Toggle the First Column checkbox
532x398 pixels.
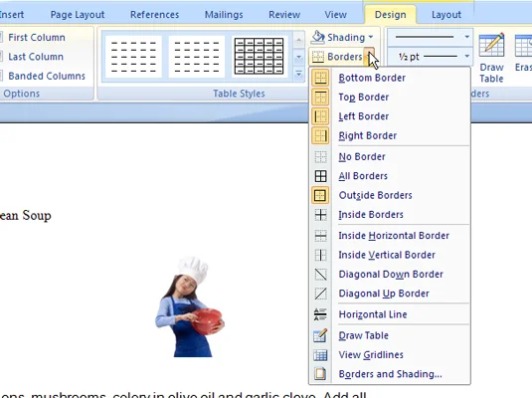1,37
